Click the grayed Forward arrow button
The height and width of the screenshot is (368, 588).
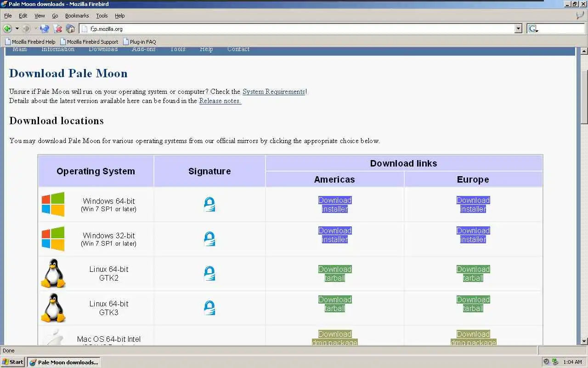click(x=26, y=29)
